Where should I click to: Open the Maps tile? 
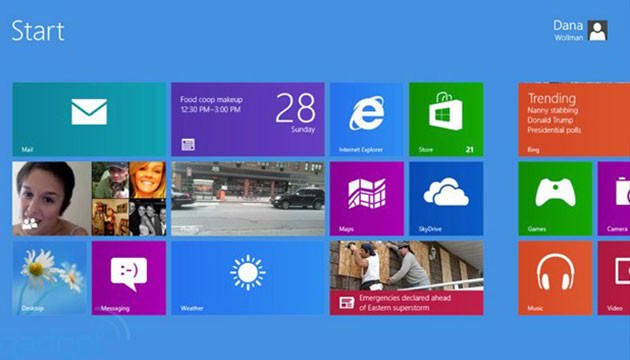(x=366, y=198)
